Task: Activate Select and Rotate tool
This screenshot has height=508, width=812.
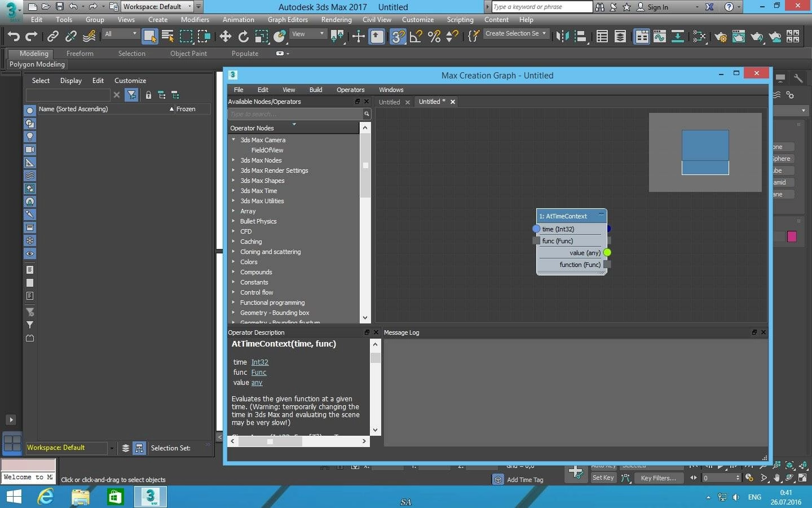Action: point(243,37)
